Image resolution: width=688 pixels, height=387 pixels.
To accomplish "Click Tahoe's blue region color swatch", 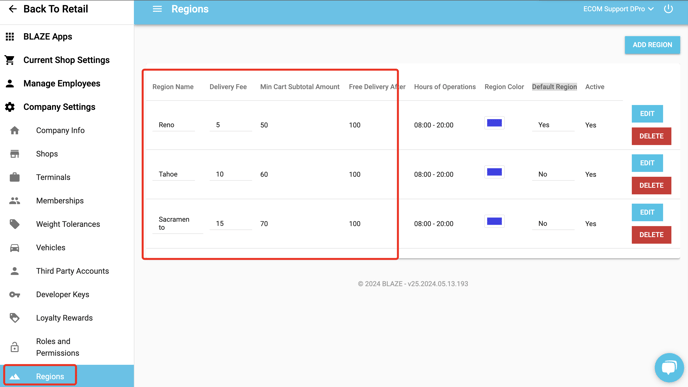I will pyautogui.click(x=494, y=172).
